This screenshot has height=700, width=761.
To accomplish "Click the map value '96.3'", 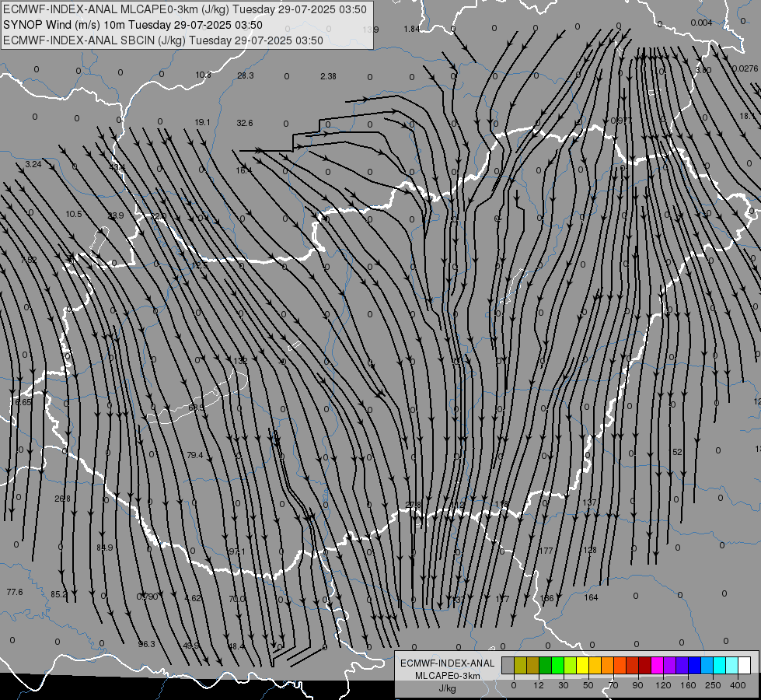I will pos(147,644).
